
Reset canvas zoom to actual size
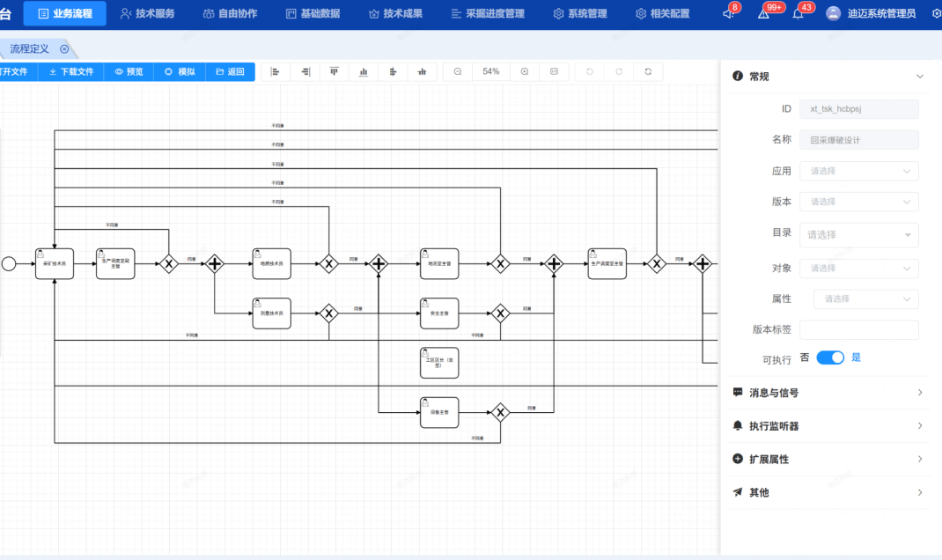[x=554, y=72]
